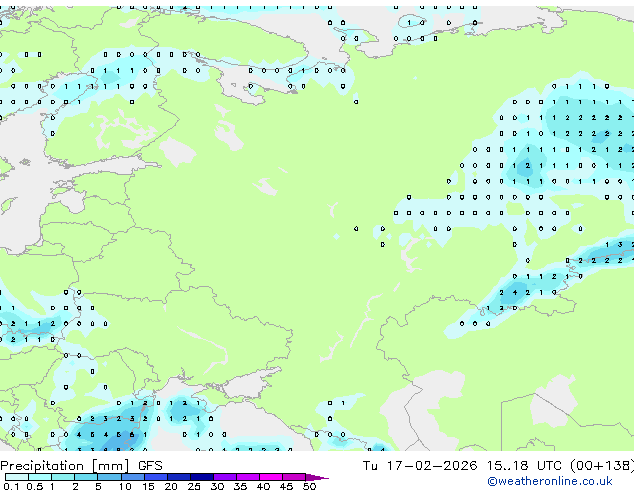Click the date 'Tu 17-02-2026' label

[x=420, y=466]
